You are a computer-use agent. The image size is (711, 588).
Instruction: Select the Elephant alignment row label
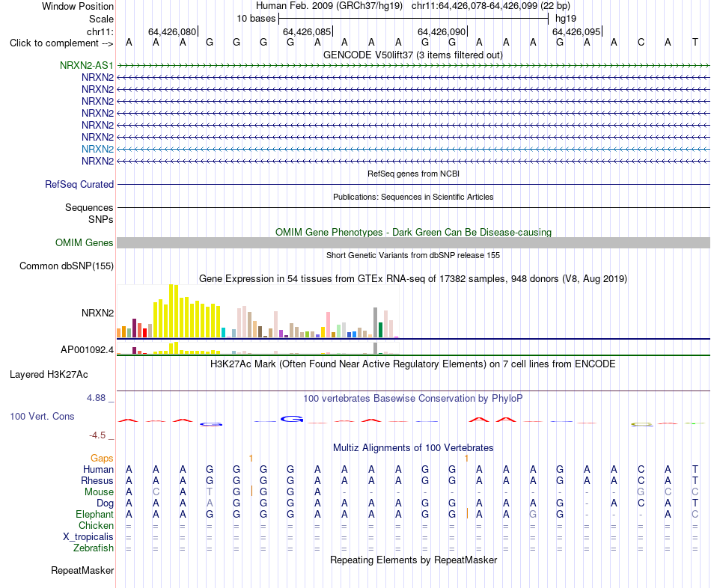[x=94, y=514]
